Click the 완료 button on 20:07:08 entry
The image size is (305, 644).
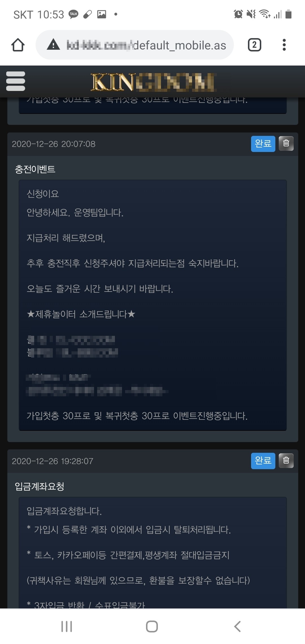263,144
